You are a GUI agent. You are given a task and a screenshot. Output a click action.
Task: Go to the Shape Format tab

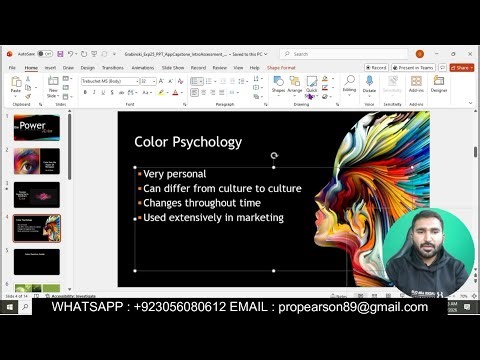coord(281,68)
